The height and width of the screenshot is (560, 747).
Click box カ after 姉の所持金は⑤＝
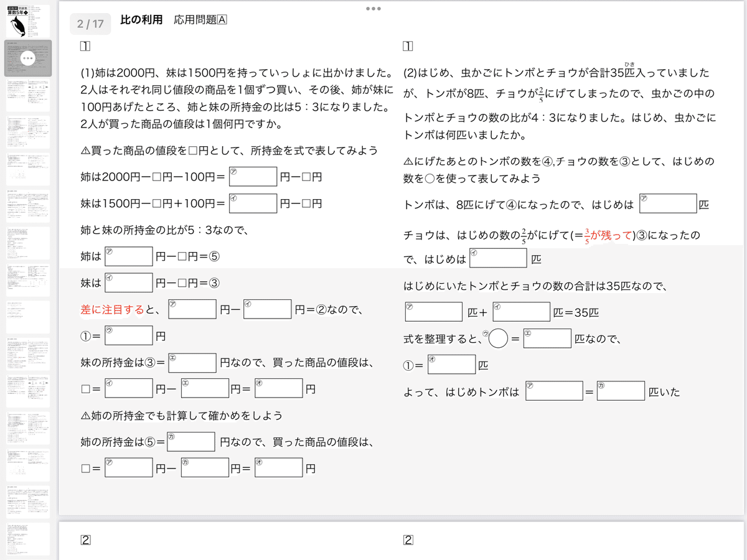click(191, 442)
